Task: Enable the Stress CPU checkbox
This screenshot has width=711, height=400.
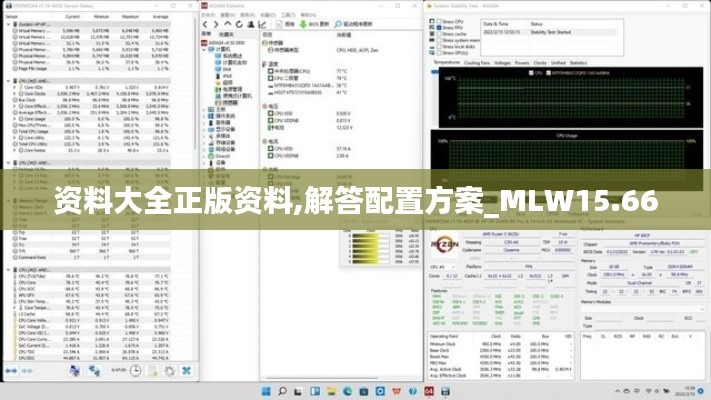Action: coord(439,21)
